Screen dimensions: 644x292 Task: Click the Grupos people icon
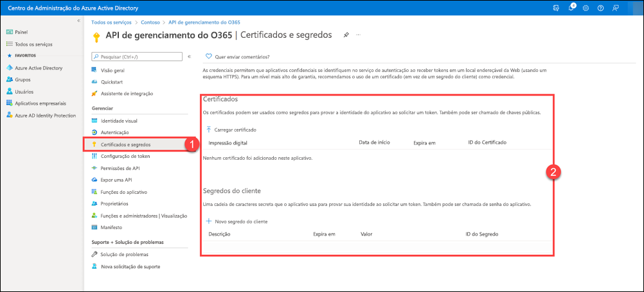pos(9,80)
